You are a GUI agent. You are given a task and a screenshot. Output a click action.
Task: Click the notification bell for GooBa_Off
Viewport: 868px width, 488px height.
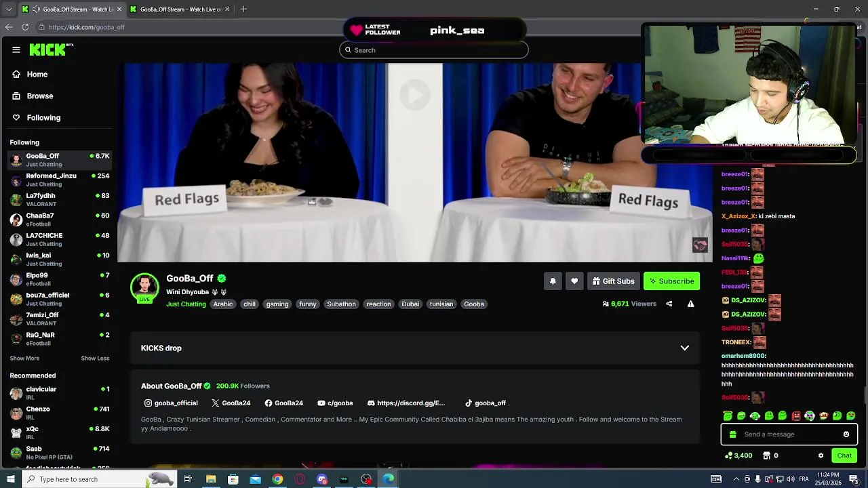pos(553,281)
